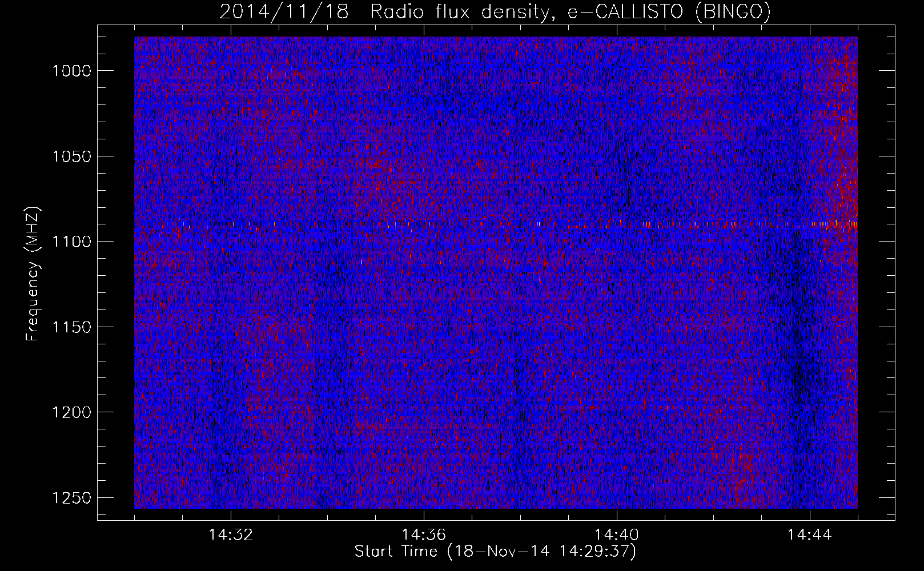Click the 'Start Time (18-Nov-14 14:29:37)' label
924x571 pixels.
click(495, 552)
